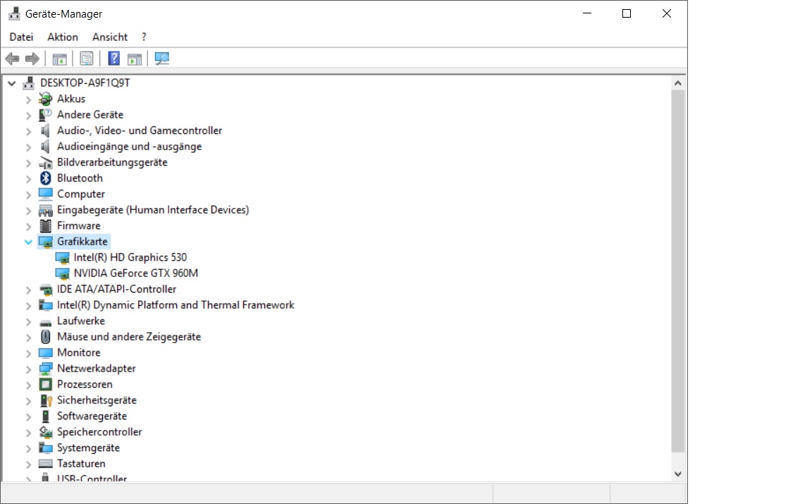Select the Grafikkarte label
This screenshot has height=504, width=812.
coord(82,242)
